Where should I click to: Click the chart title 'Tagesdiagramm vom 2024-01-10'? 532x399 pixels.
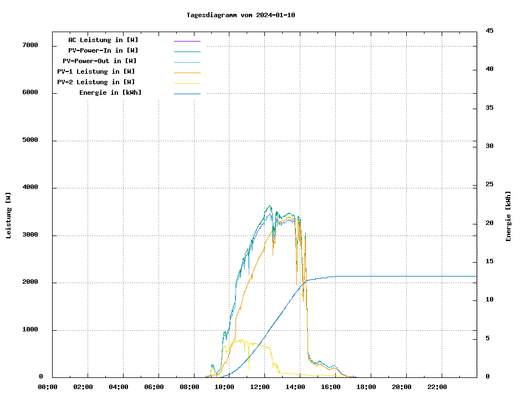coord(241,15)
